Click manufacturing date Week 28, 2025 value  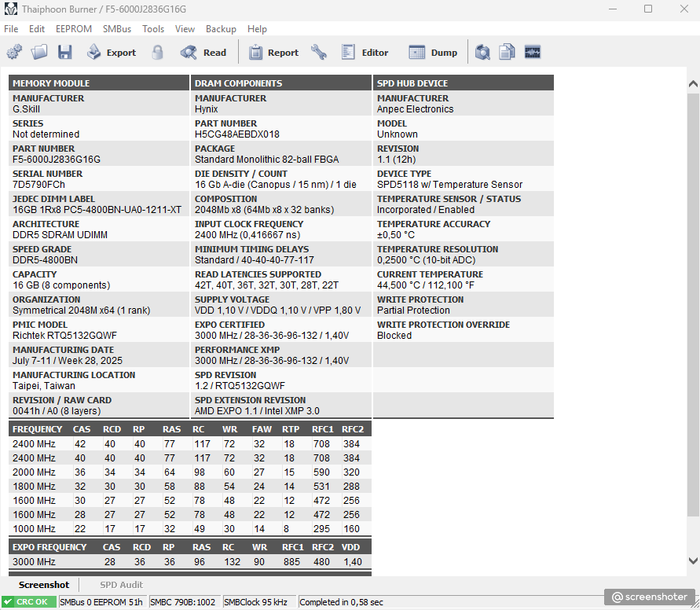point(68,361)
